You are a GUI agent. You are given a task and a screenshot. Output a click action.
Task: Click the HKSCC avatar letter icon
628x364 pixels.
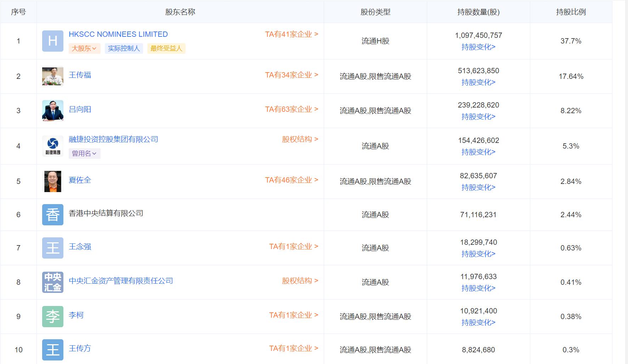click(x=52, y=41)
